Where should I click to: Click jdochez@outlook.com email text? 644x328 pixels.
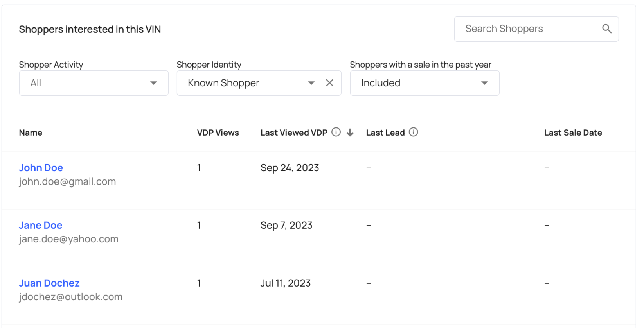tap(70, 297)
